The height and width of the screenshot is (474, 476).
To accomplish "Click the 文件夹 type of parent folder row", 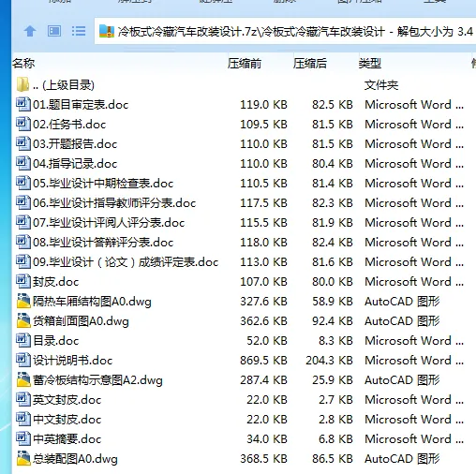I will (x=381, y=85).
